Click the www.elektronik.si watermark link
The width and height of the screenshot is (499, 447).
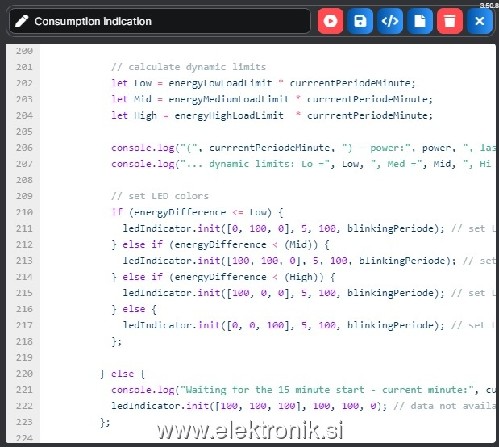click(x=250, y=431)
